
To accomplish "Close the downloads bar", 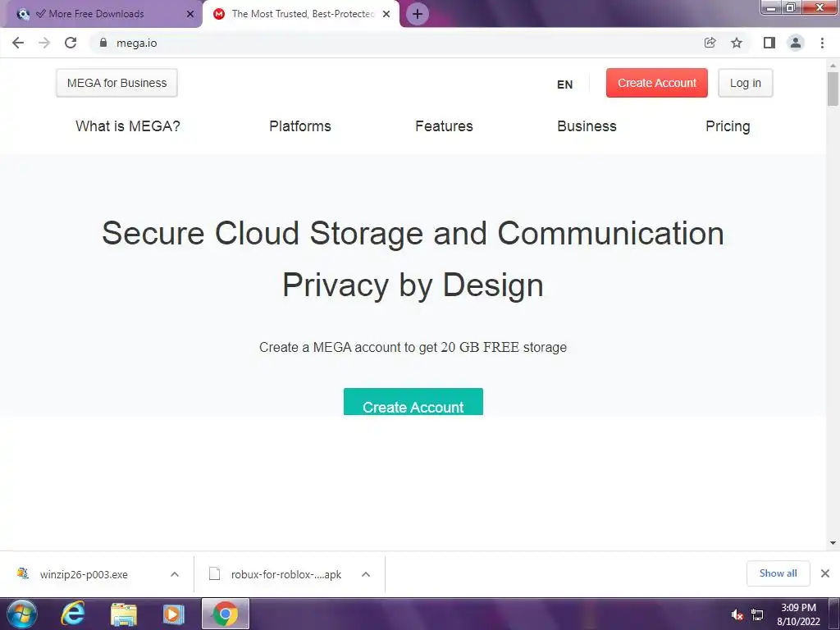I will (x=825, y=573).
